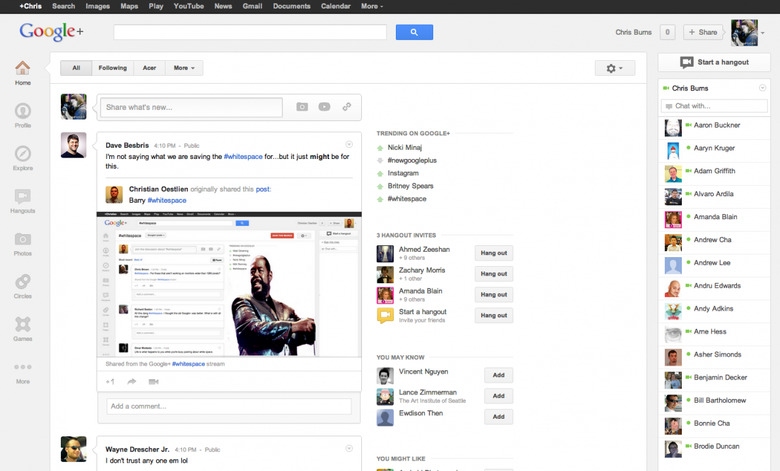The image size is (780, 471).
Task: Click hangout camera icon under Dave Besbris post
Action: click(x=154, y=381)
